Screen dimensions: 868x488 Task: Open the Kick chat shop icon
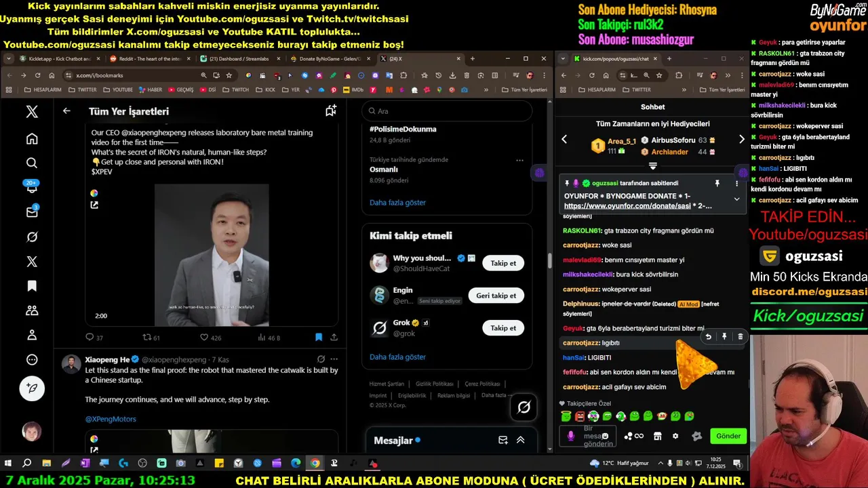(x=657, y=436)
